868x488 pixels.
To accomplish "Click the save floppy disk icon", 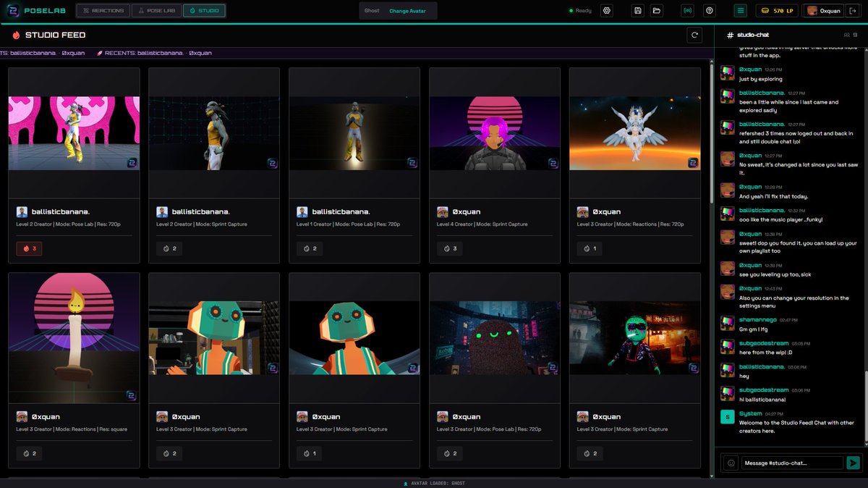I will click(x=637, y=11).
